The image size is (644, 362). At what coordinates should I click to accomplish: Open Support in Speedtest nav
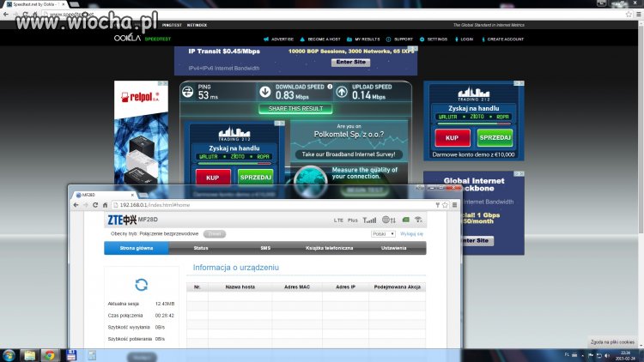399,39
